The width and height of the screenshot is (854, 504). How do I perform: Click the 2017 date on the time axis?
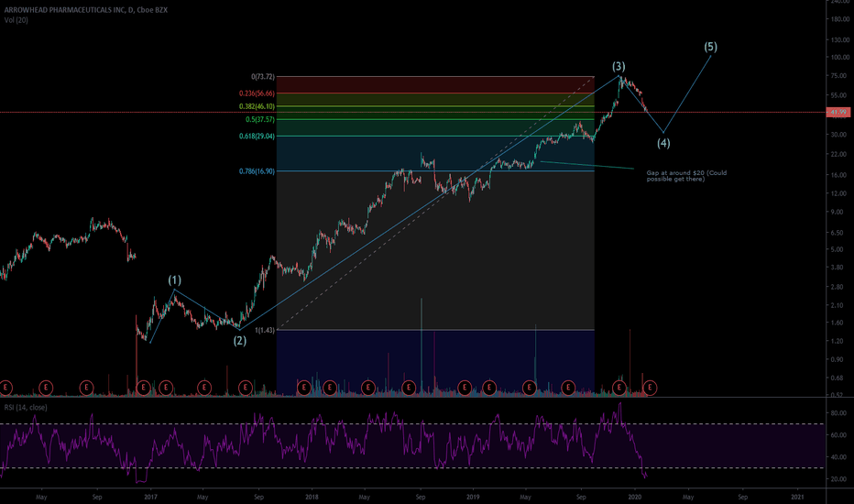coord(151,497)
